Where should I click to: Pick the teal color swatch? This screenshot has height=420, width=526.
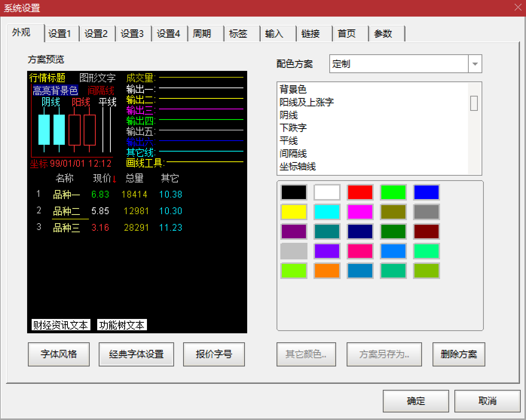click(x=327, y=231)
